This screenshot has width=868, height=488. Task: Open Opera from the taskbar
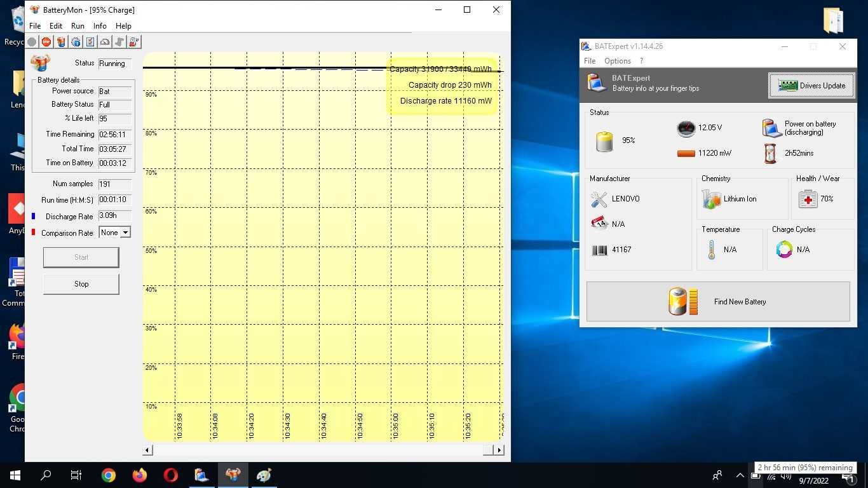coord(170,475)
